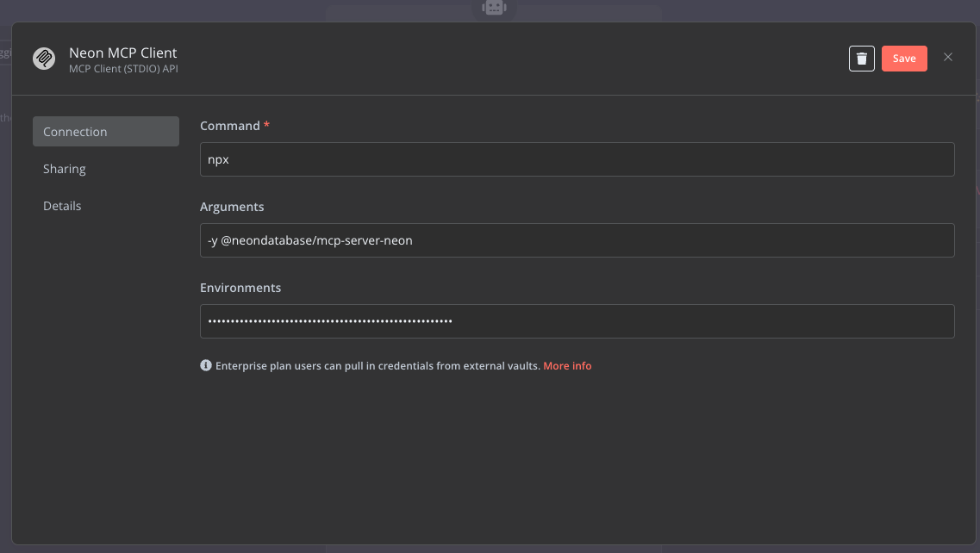Click the Neon MCP Client title text
This screenshot has height=553, width=980.
[123, 53]
